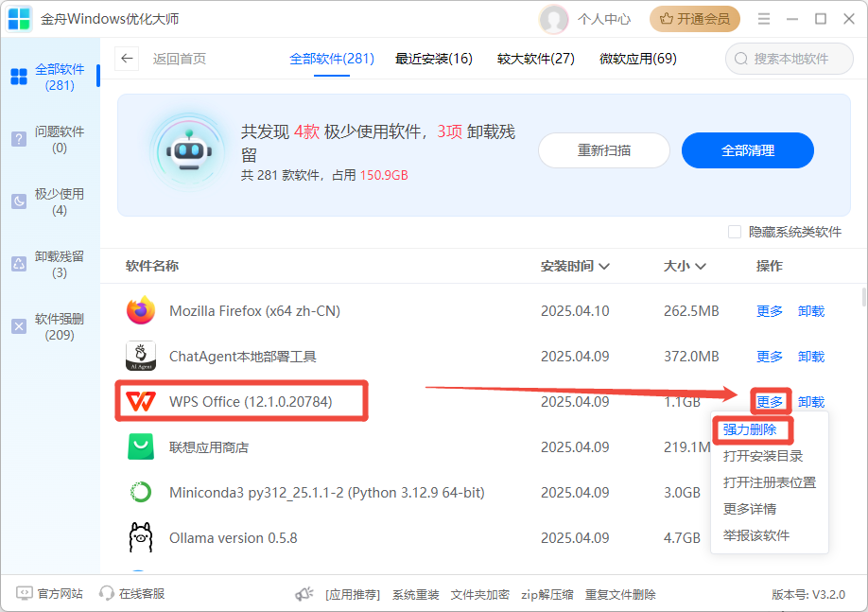Click the Ollama llama icon
Viewport: 868px width, 612px height.
point(141,538)
